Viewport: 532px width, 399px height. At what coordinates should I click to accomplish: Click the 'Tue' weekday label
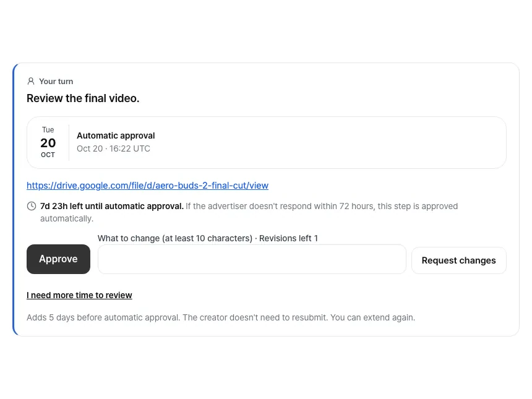pyautogui.click(x=48, y=130)
